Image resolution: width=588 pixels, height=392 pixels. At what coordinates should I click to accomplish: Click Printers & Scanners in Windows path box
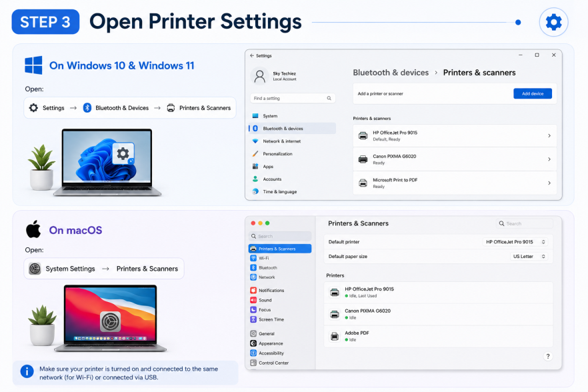coord(205,108)
